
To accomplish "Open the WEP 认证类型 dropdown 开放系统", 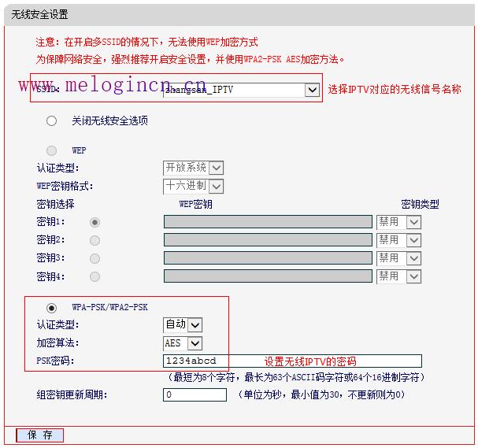I will coord(193,168).
